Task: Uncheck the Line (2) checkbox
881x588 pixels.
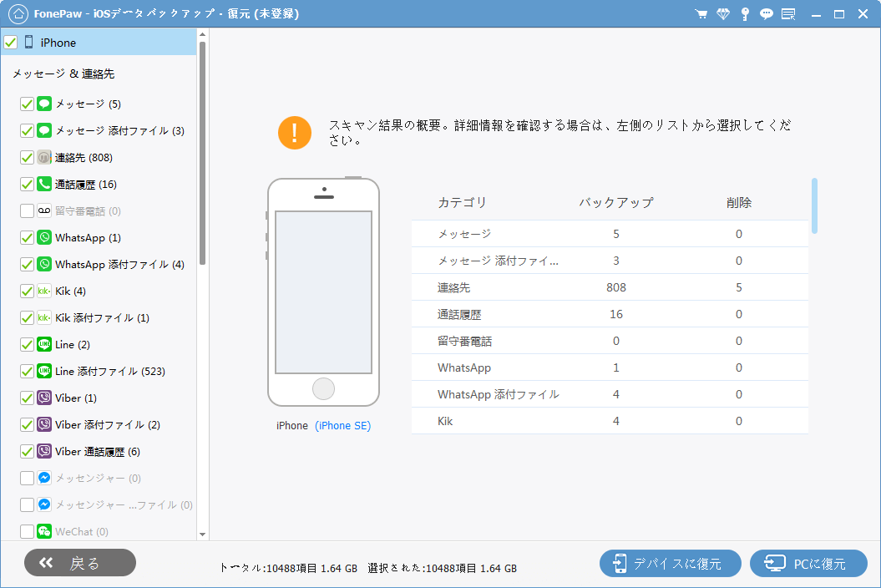Action: [x=27, y=345]
